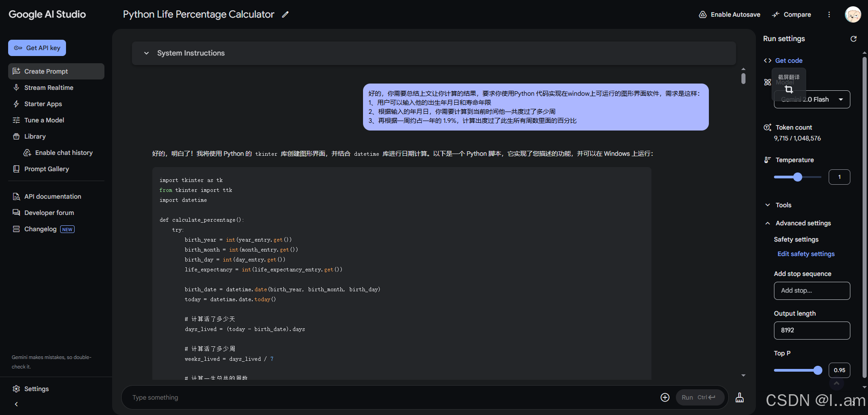Go to Starter Apps

click(56, 104)
